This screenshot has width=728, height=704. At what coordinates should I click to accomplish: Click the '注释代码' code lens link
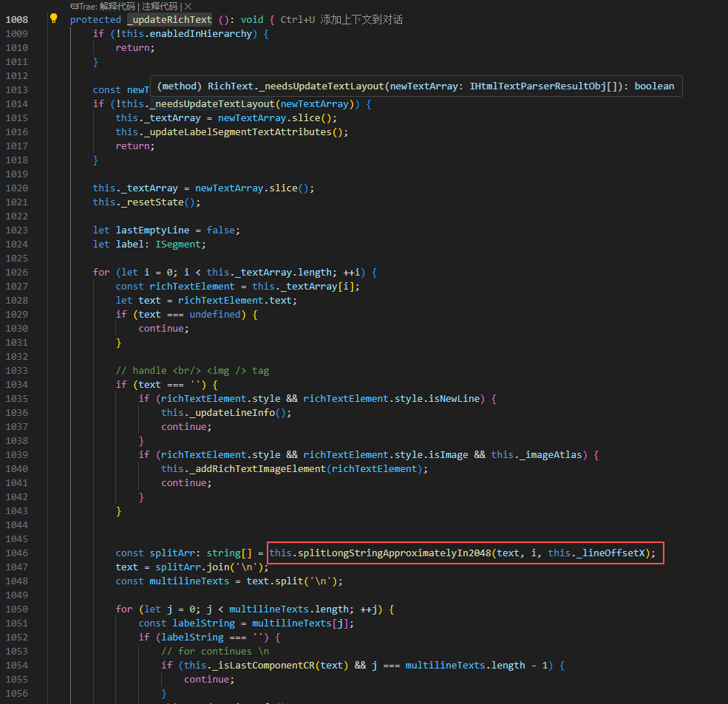(160, 7)
